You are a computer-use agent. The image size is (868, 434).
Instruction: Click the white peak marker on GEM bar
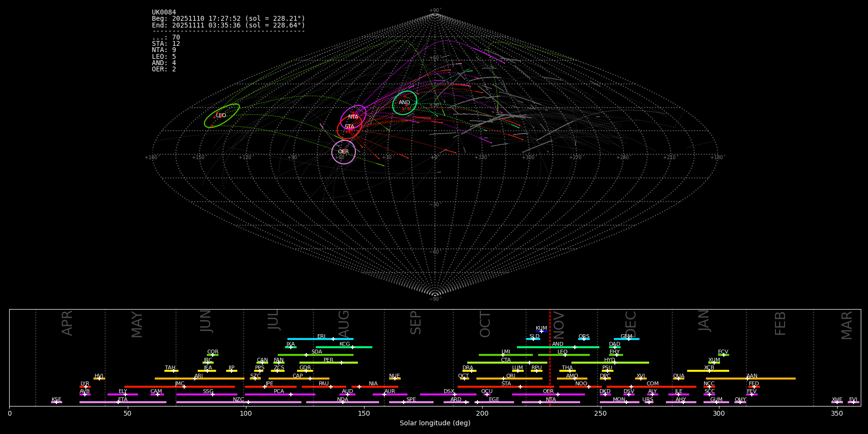pyautogui.click(x=628, y=339)
